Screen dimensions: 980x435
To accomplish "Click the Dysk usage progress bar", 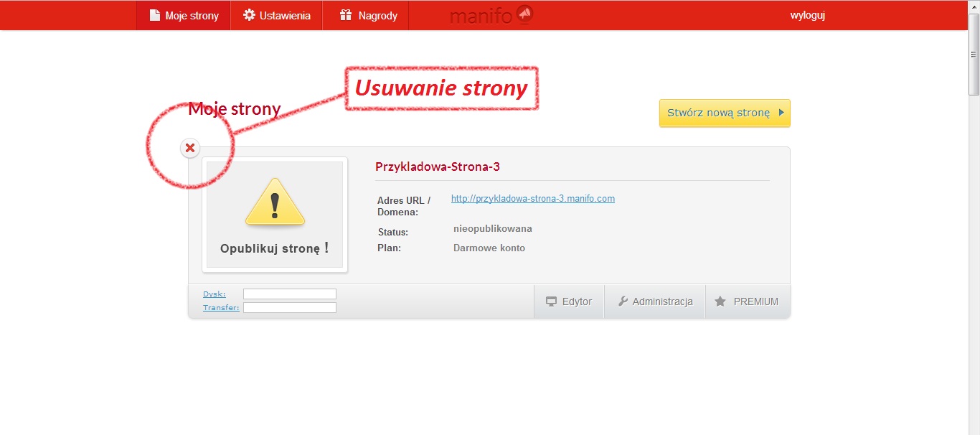I will (289, 294).
